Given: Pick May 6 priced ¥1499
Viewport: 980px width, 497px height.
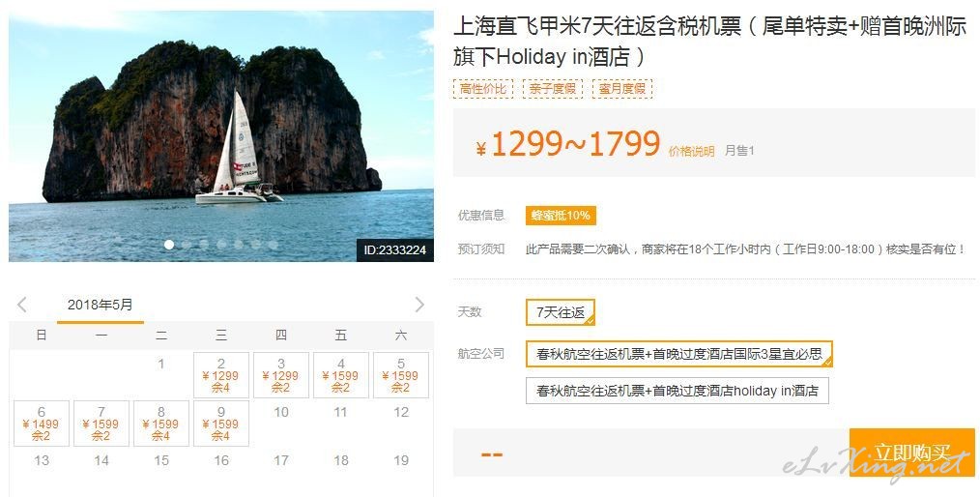Looking at the screenshot, I should tap(42, 424).
